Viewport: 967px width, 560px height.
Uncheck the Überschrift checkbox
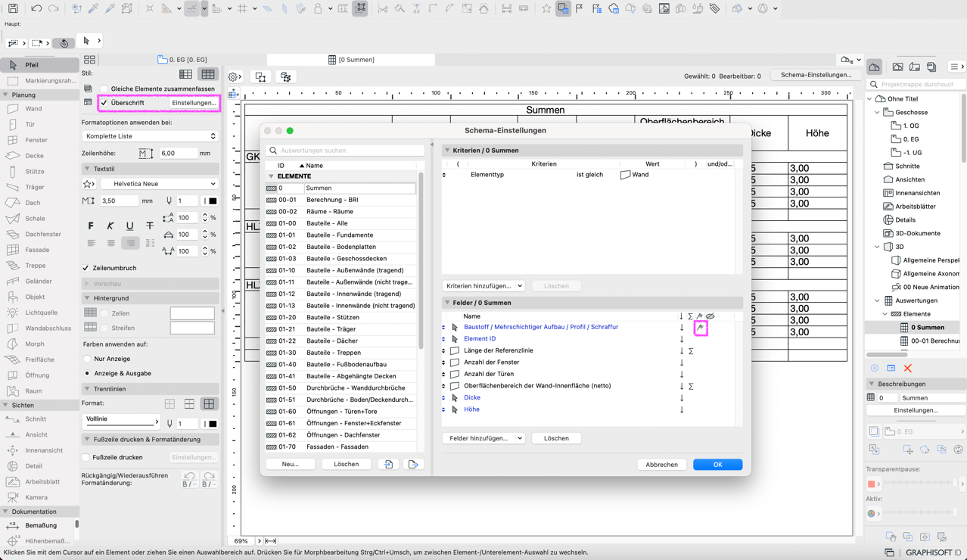click(104, 103)
